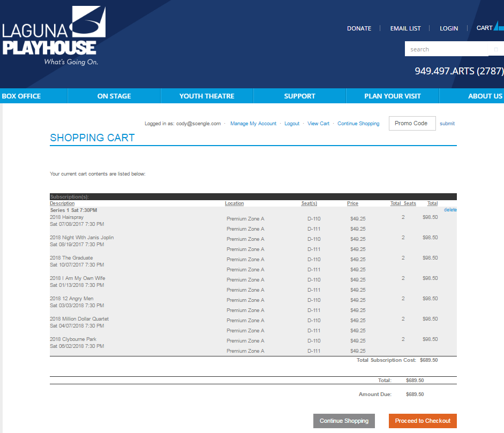504x433 pixels.
Task: Click '2018 12 Angry Men' entry
Action: point(72,299)
